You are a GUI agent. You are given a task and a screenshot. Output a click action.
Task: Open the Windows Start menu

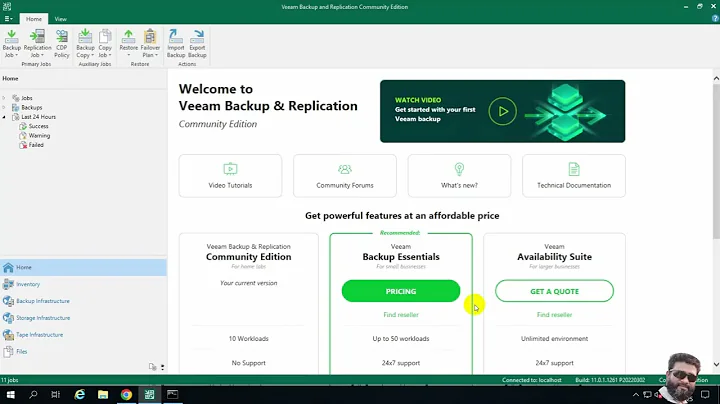coord(11,394)
